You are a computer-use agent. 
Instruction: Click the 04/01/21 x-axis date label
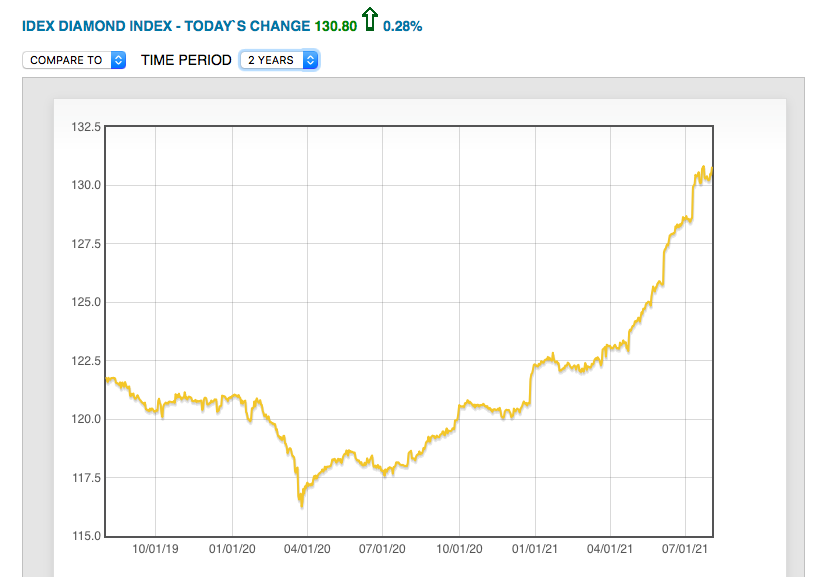point(609,549)
